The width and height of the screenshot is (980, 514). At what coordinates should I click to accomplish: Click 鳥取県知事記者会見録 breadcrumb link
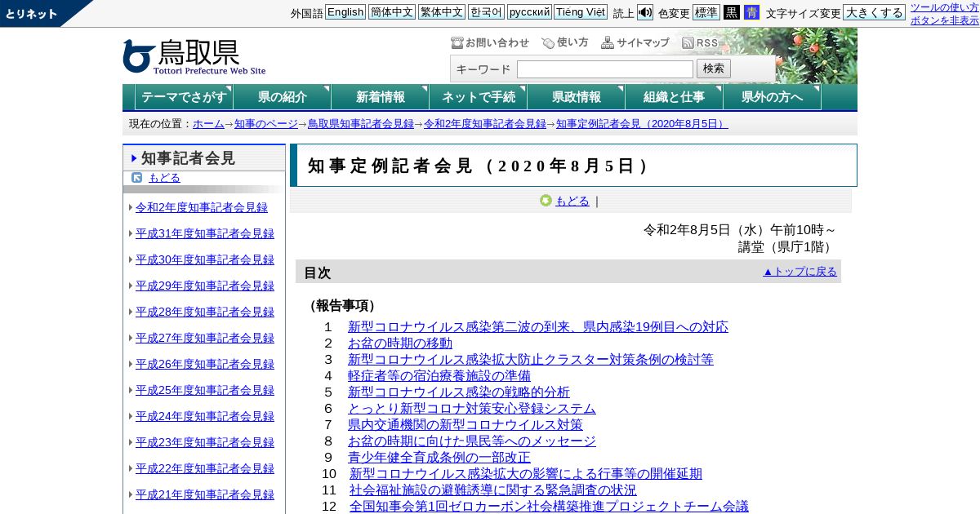[x=360, y=124]
